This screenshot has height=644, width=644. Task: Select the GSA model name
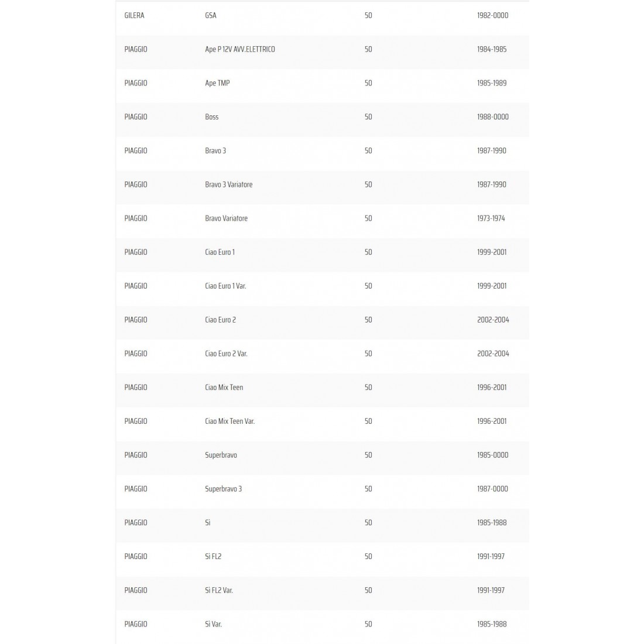211,15
